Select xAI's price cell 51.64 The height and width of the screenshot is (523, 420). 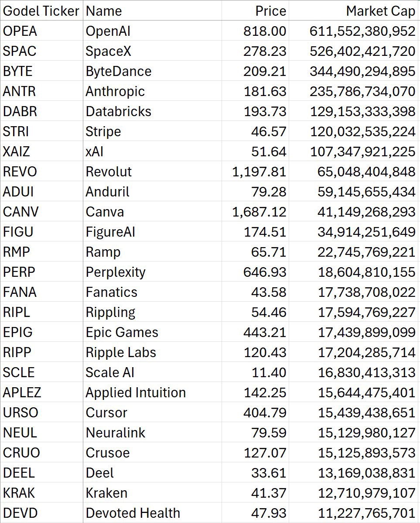click(x=269, y=151)
